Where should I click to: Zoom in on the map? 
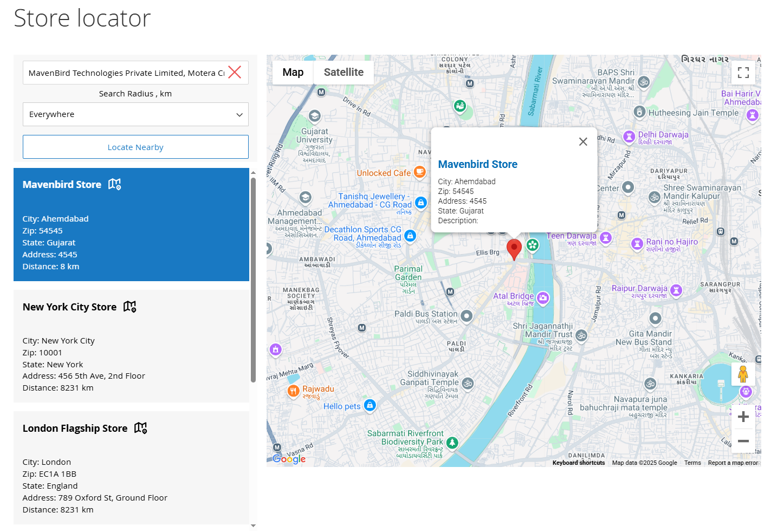point(743,417)
